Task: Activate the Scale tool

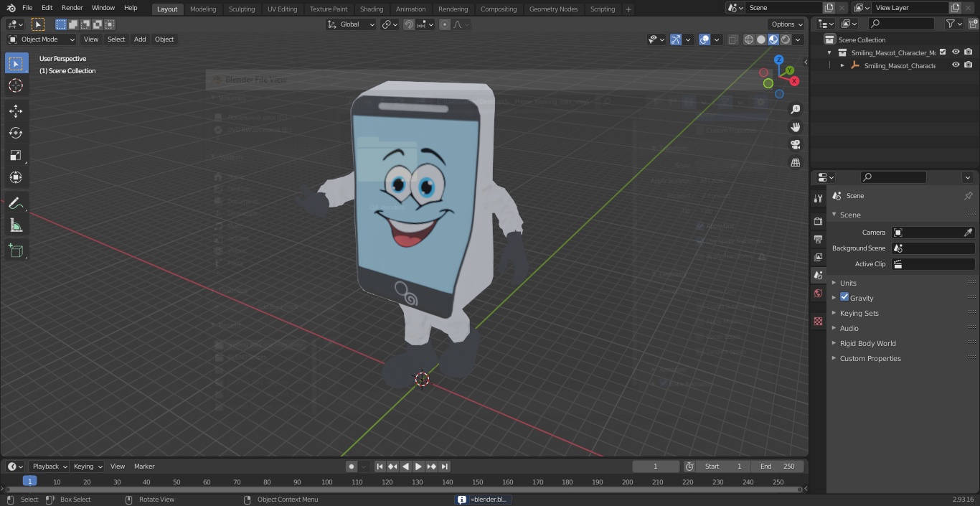Action: 16,155
